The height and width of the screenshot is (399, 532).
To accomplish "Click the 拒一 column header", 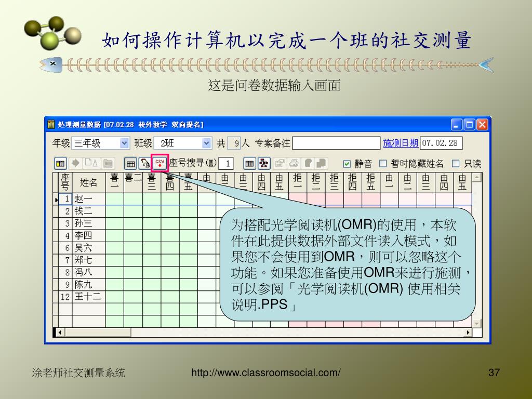I will (298, 182).
